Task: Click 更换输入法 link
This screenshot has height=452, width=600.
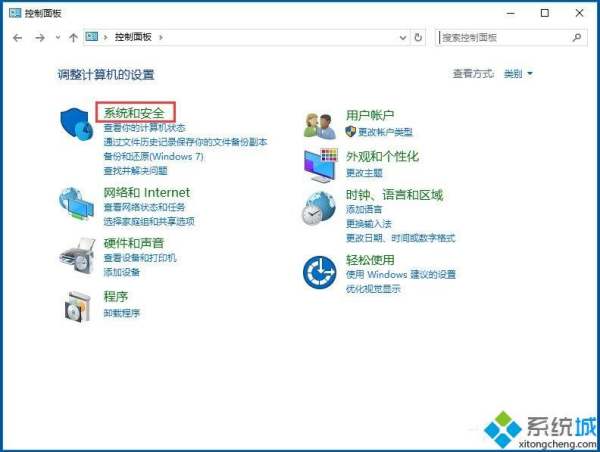Action: 369,224
